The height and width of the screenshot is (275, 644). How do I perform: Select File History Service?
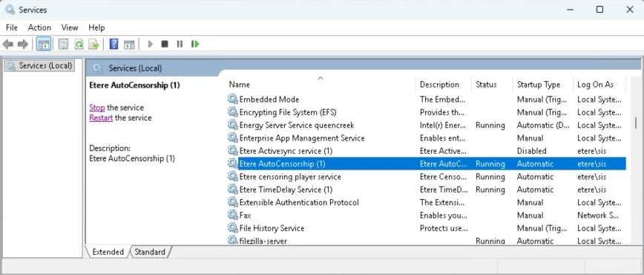click(x=272, y=228)
